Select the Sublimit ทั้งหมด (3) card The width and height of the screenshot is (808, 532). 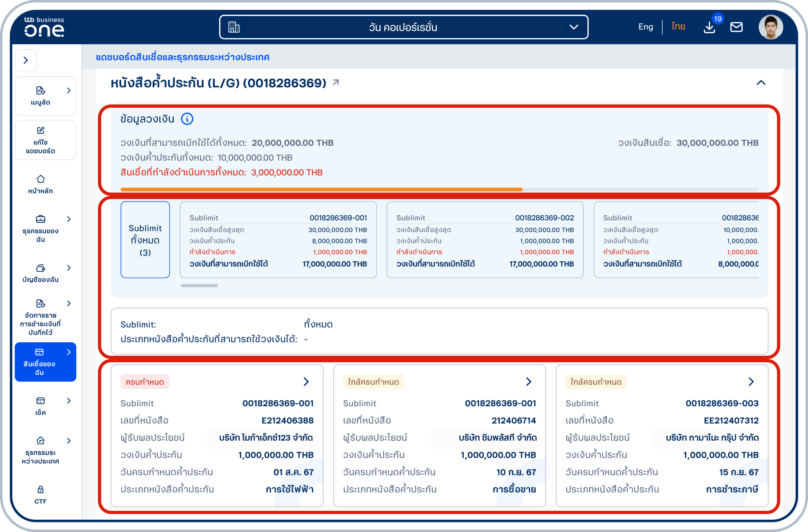(145, 240)
